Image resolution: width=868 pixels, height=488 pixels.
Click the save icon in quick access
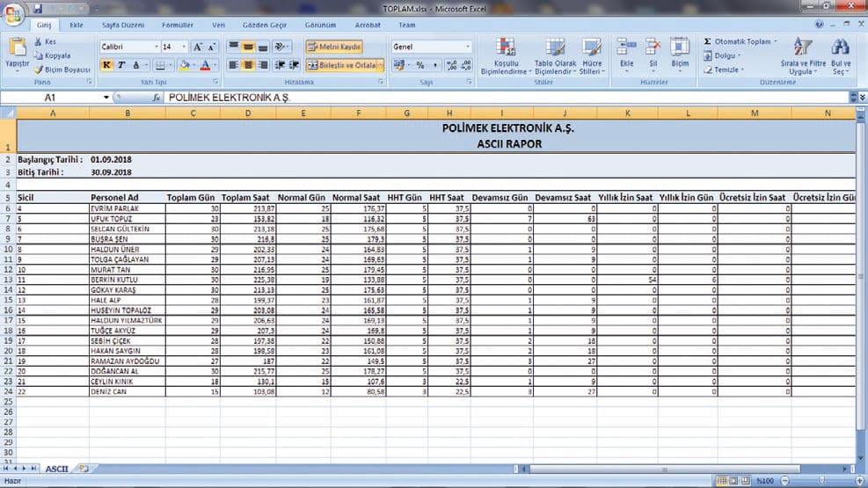38,8
